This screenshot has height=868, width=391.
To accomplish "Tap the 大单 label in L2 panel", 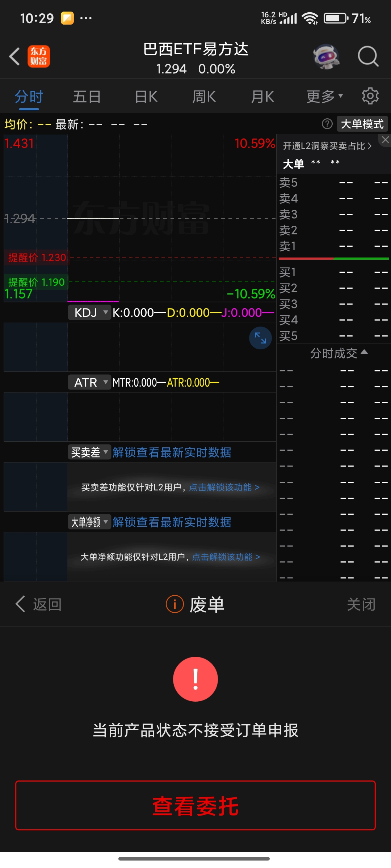I will 293,164.
